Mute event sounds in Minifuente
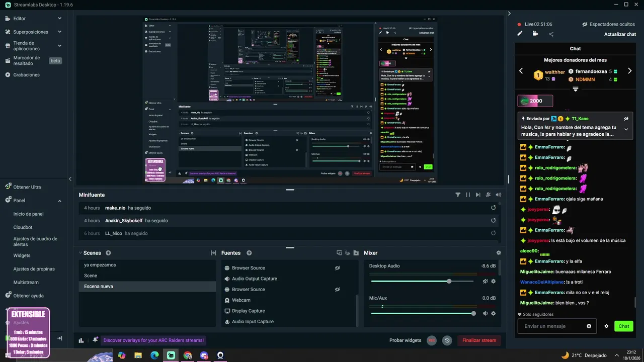 [498, 195]
